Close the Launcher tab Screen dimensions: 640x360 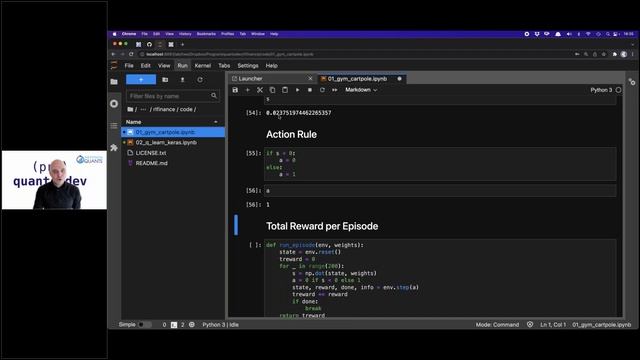pyautogui.click(x=310, y=78)
